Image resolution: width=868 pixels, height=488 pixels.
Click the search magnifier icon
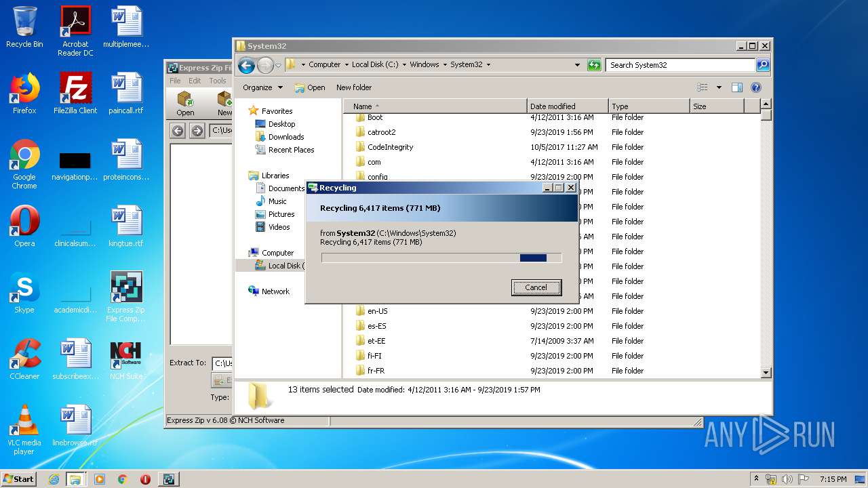pos(763,65)
